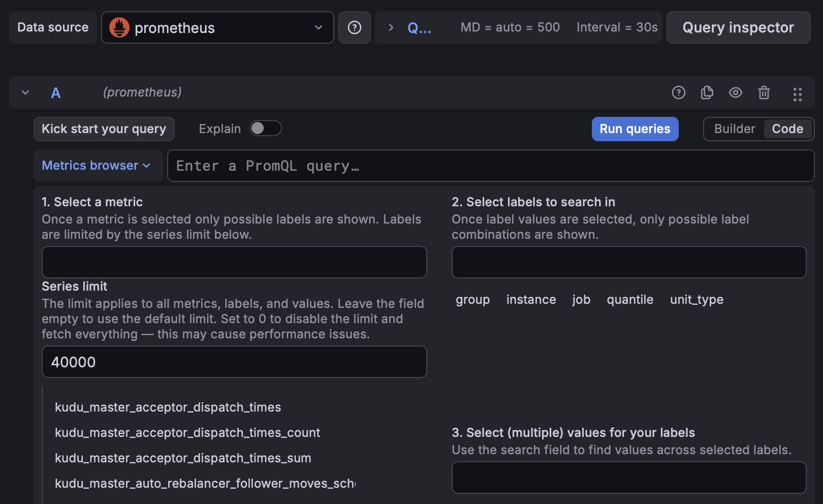Toggle the Explain switch

click(x=266, y=129)
